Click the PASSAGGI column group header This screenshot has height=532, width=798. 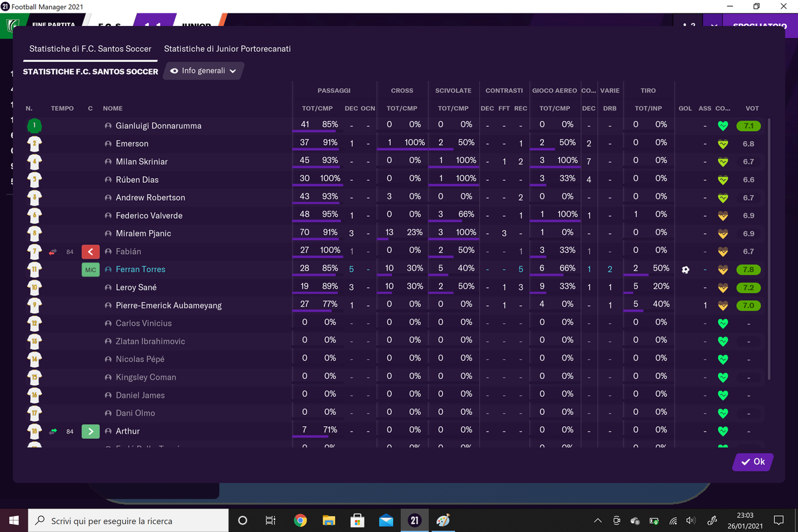[x=334, y=90]
